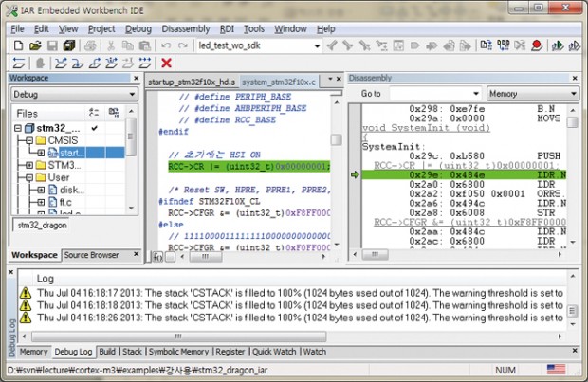
Task: Open the File menu
Action: click(17, 28)
